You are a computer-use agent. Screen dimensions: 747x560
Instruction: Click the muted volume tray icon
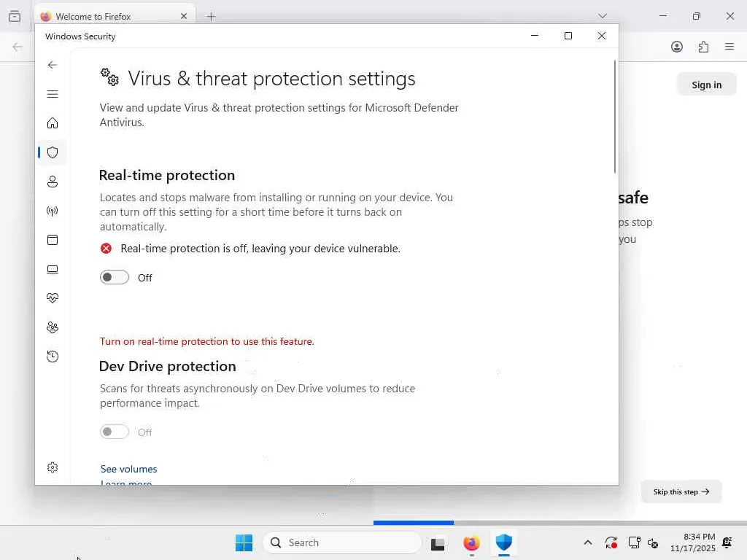tap(653, 542)
